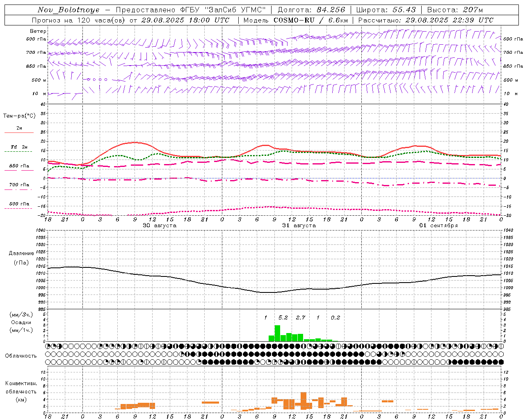Screen dimensions: 525x420
Task: Click the Модель COSMO-RU / 6.6км label
Action: point(296,20)
